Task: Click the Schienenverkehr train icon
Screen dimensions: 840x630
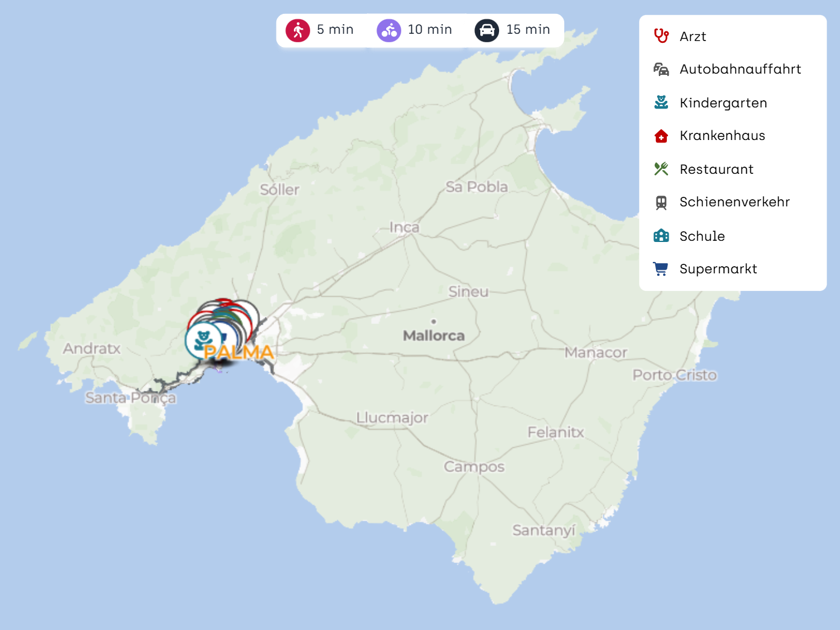Action: click(x=661, y=202)
